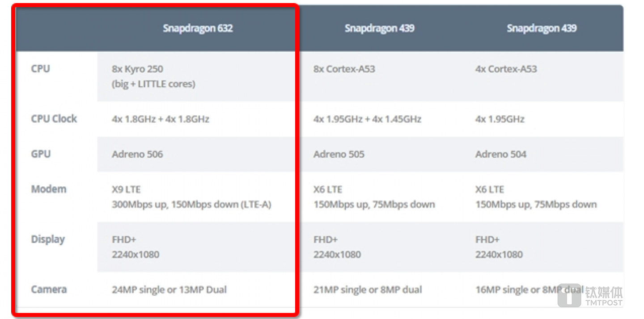Click the CPU row label
644x319 pixels.
pos(40,69)
